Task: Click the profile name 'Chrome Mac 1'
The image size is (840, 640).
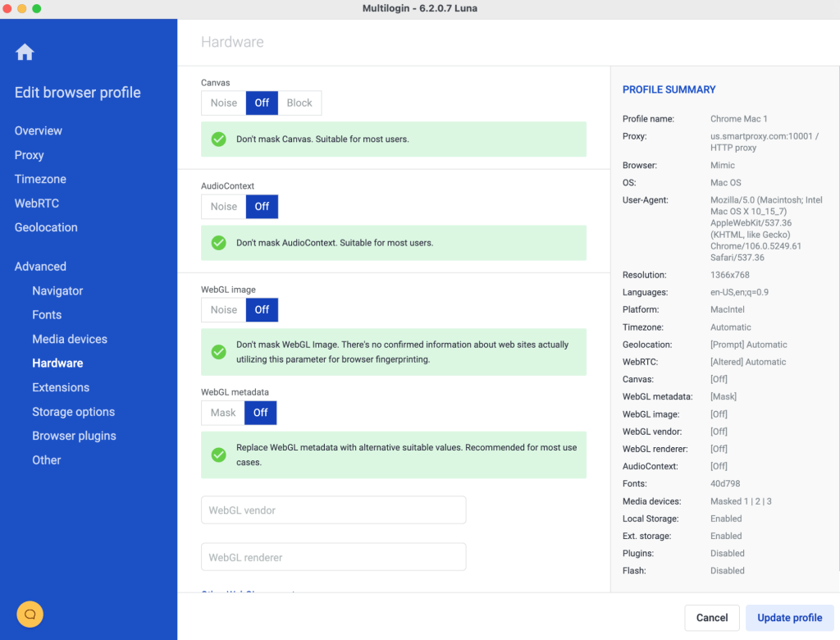Action: tap(739, 119)
